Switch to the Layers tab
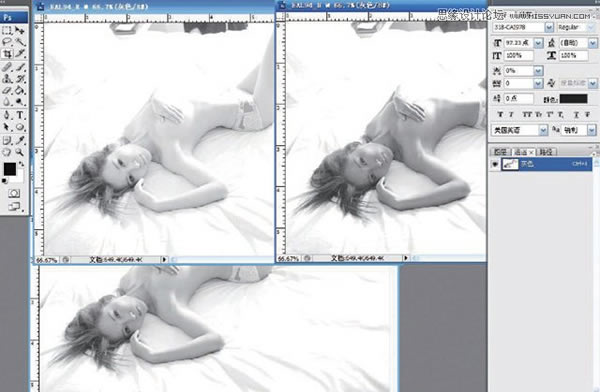 (500, 152)
